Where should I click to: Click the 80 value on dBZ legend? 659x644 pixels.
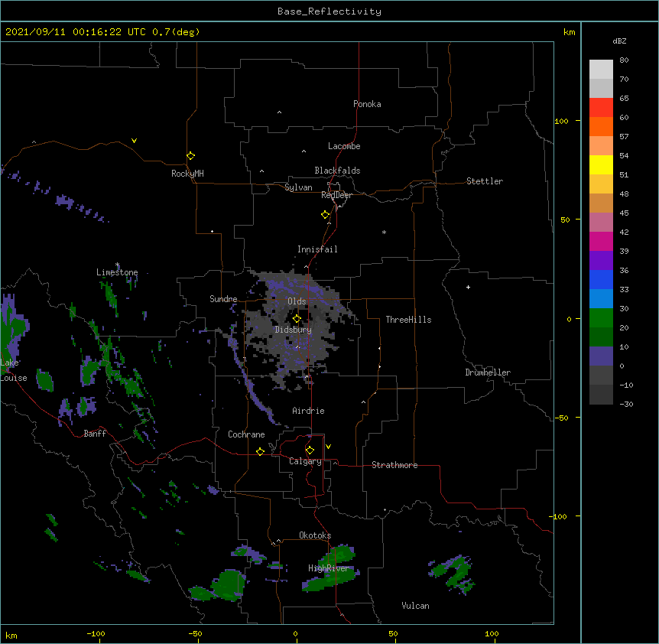tap(624, 60)
